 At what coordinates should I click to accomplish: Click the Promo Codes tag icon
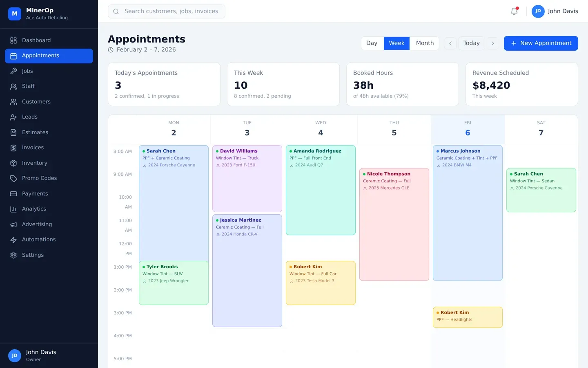tap(13, 178)
